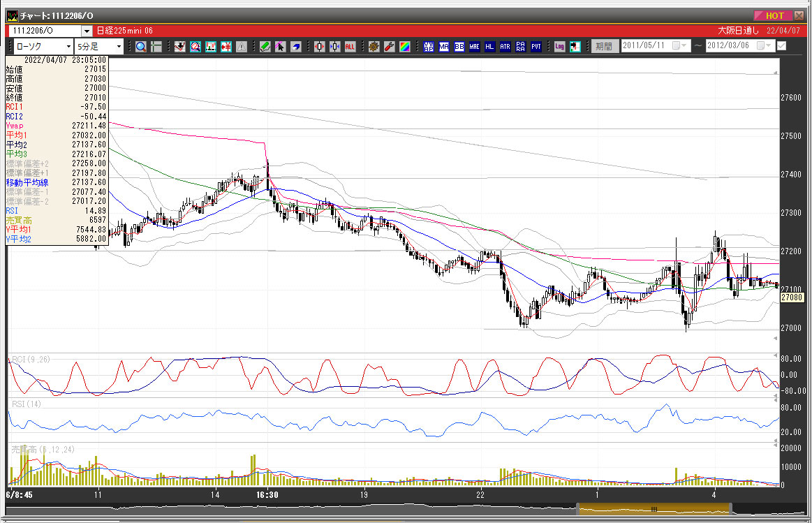
Task: Toggle the HL indicator button
Action: point(490,47)
